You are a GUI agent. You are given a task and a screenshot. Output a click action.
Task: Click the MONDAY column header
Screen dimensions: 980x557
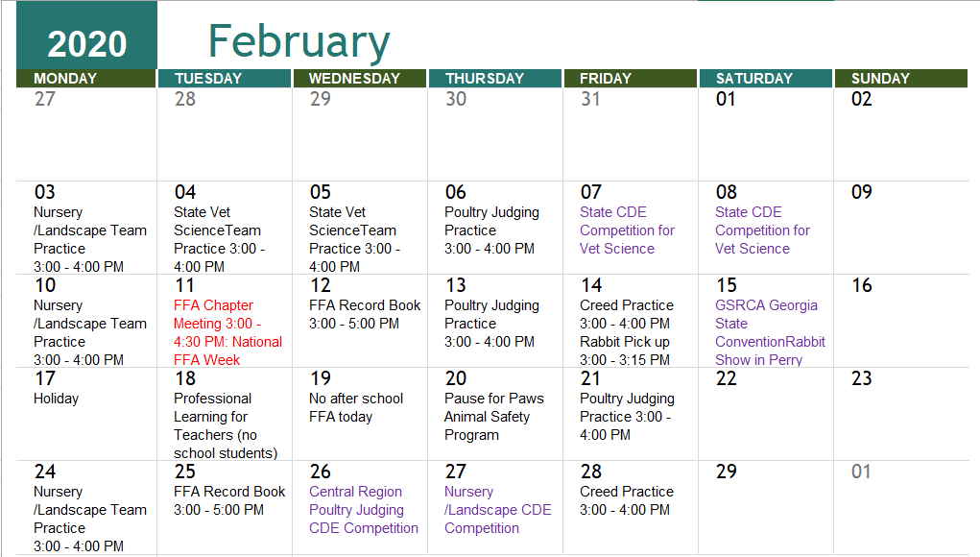pos(65,79)
